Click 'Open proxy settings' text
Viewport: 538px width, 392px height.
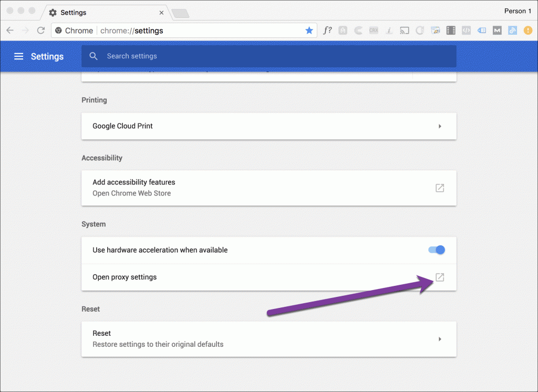[x=125, y=277]
